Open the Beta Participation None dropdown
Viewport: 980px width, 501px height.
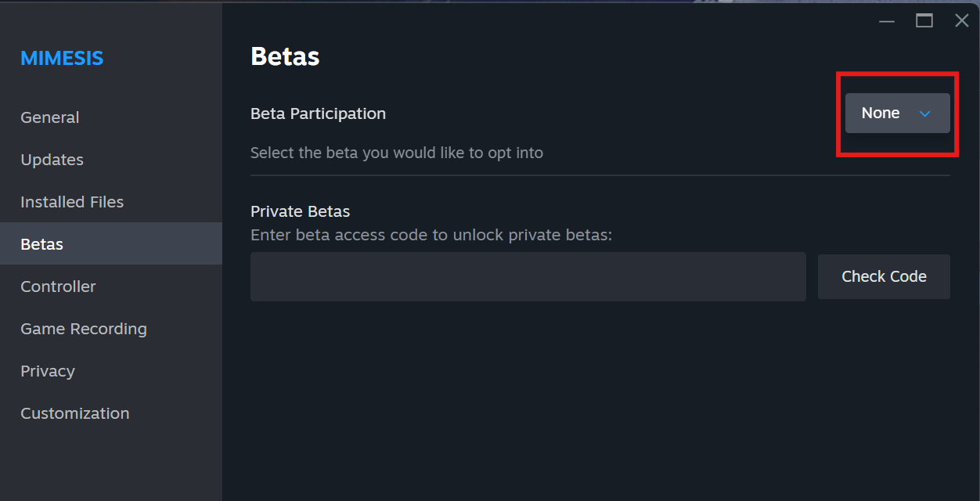tap(897, 114)
